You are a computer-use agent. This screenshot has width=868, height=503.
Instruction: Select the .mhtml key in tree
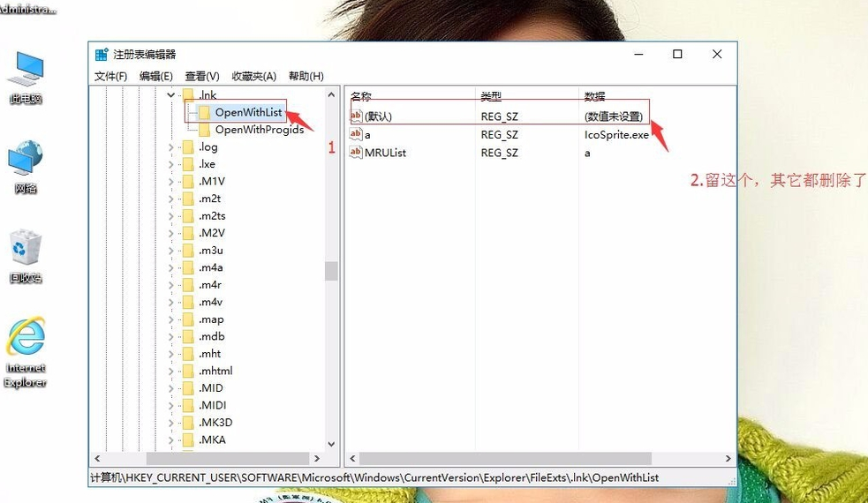215,371
